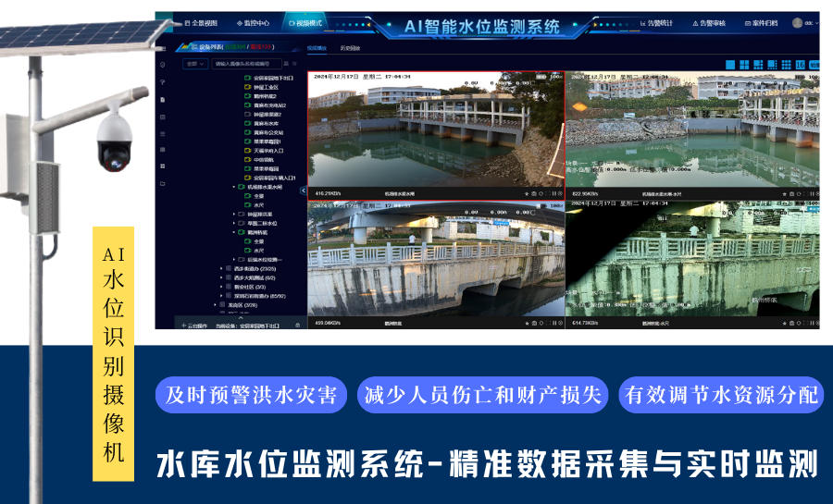Expand the 草围二桥水位 tree node

coord(234,224)
